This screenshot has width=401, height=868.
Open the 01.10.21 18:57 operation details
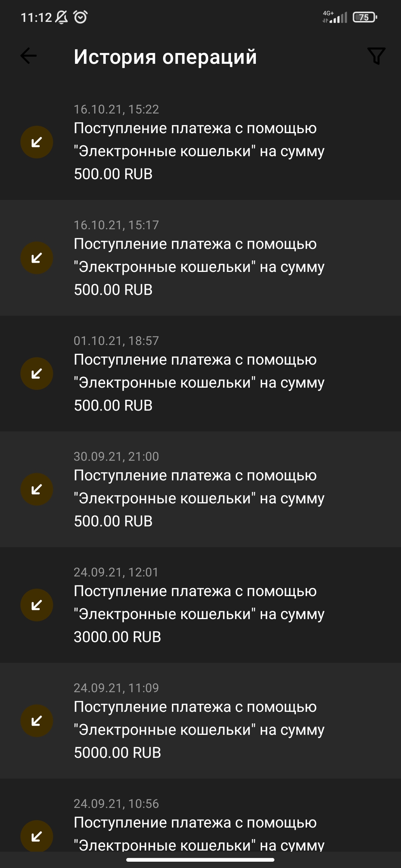coord(199,382)
